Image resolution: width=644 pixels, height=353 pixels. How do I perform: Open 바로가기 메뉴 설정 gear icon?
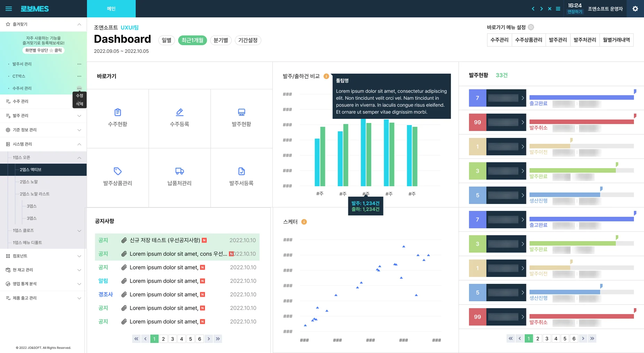[531, 27]
